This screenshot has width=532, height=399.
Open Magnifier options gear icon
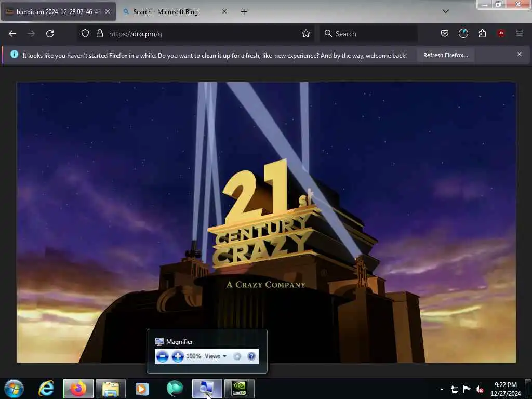pos(237,356)
